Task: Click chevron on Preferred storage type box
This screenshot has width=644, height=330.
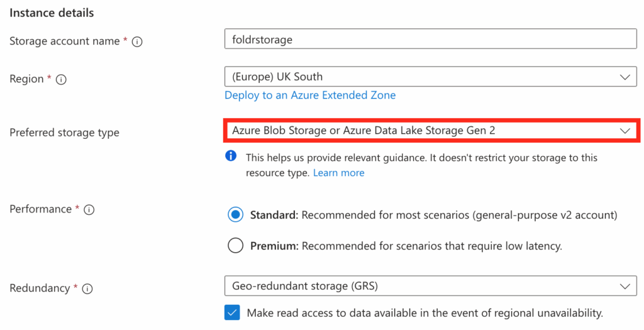Action: point(625,131)
